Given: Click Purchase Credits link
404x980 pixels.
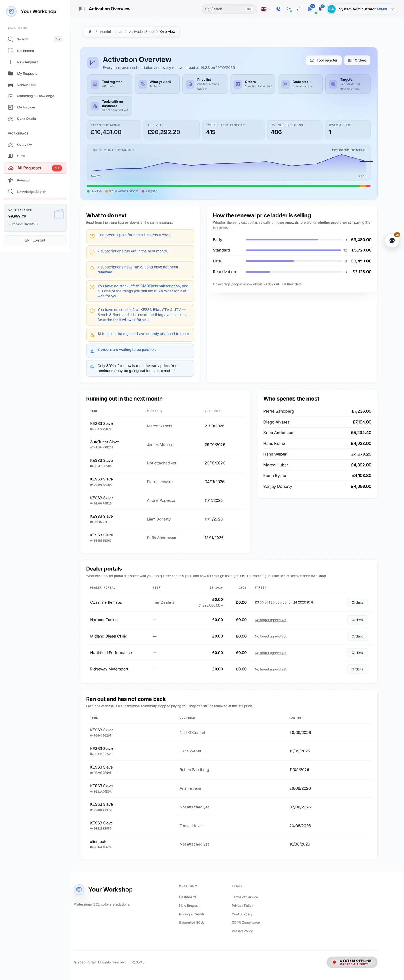Looking at the screenshot, I should 23,224.
